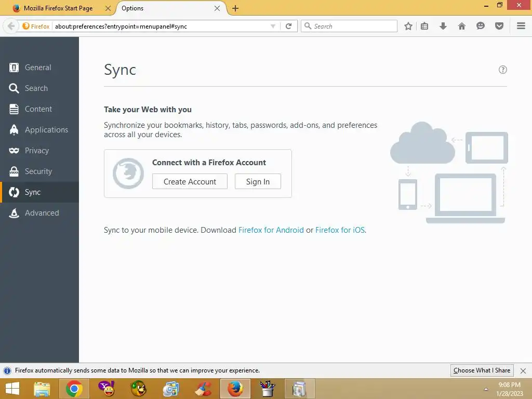Click the Back arrow button
This screenshot has height=399, width=532.
[11, 26]
